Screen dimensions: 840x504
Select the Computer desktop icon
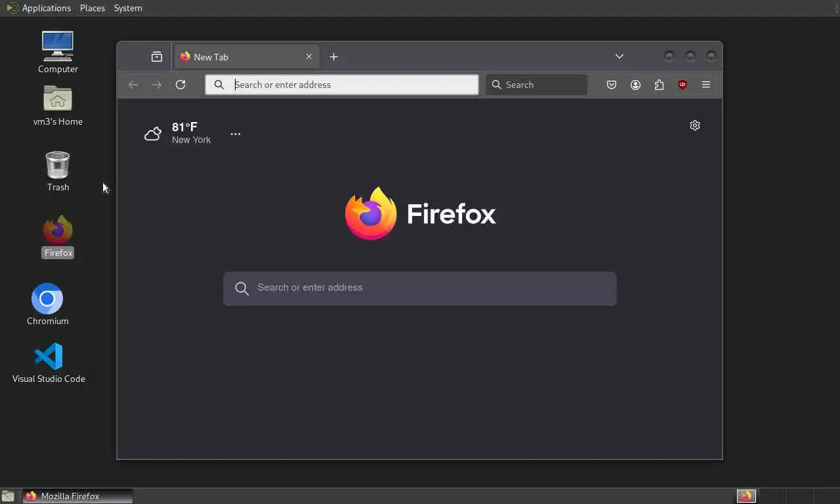click(58, 52)
